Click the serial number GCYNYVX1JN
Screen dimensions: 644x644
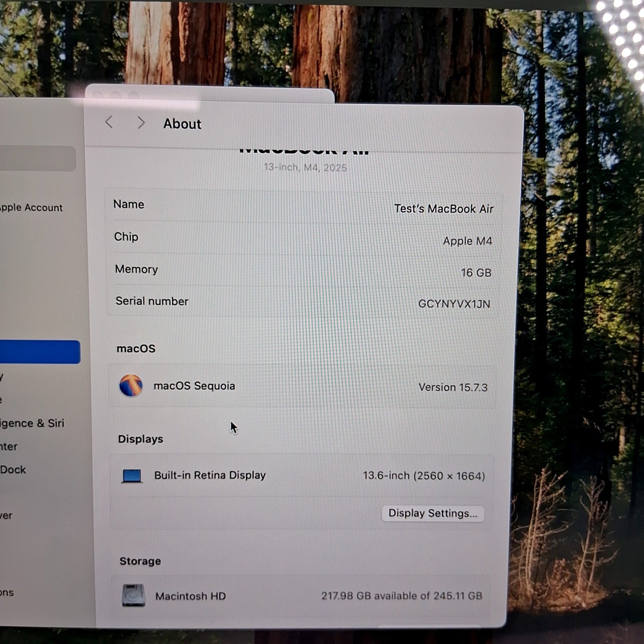pos(454,304)
